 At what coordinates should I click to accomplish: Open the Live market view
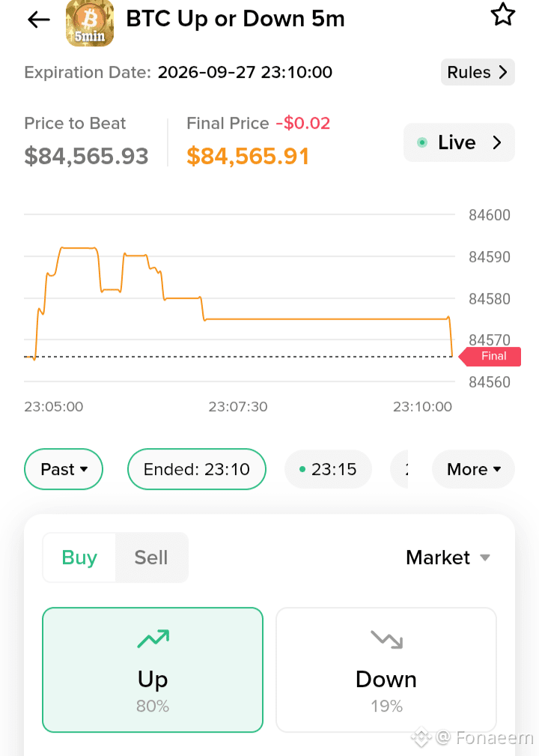coord(459,142)
